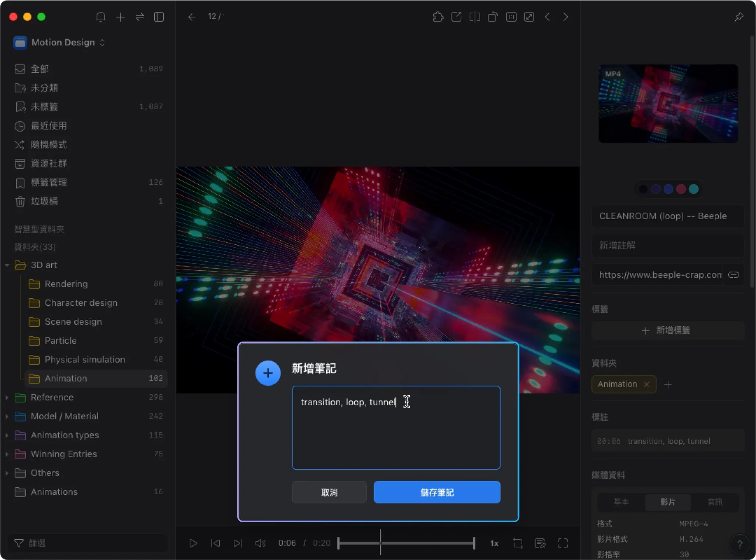The height and width of the screenshot is (560, 756).
Task: Open the Particle folder
Action: tap(96, 340)
